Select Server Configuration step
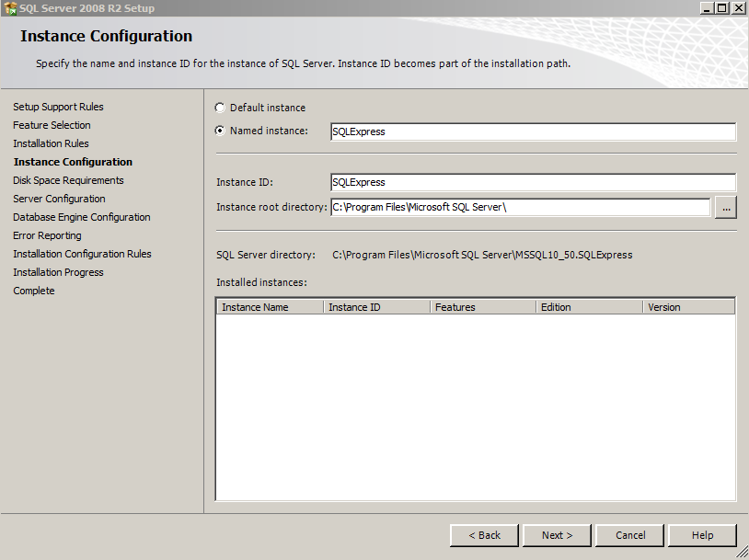The width and height of the screenshot is (749, 560). point(59,199)
